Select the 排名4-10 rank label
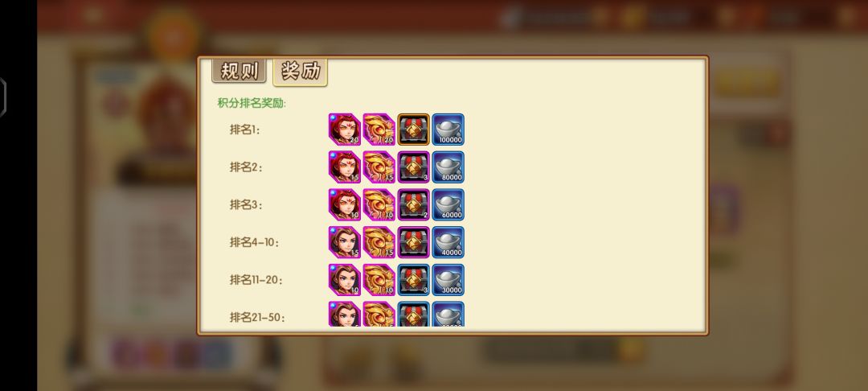The height and width of the screenshot is (391, 868). click(x=255, y=242)
